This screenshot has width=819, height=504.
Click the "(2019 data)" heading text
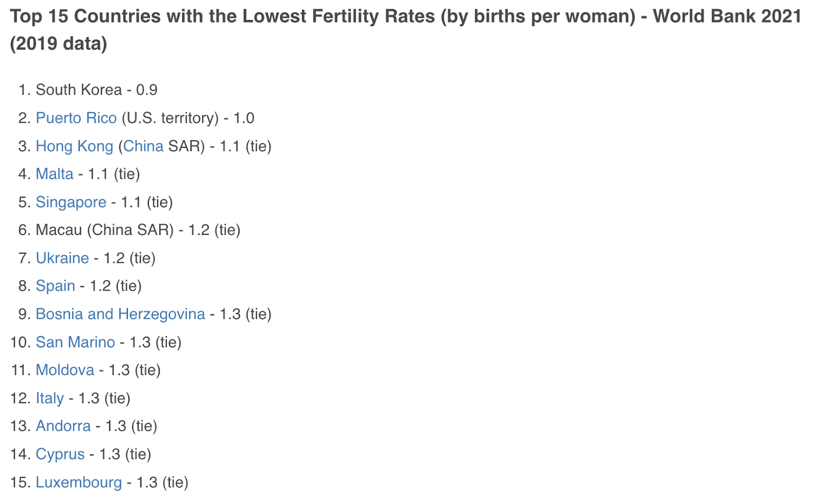coord(58,43)
